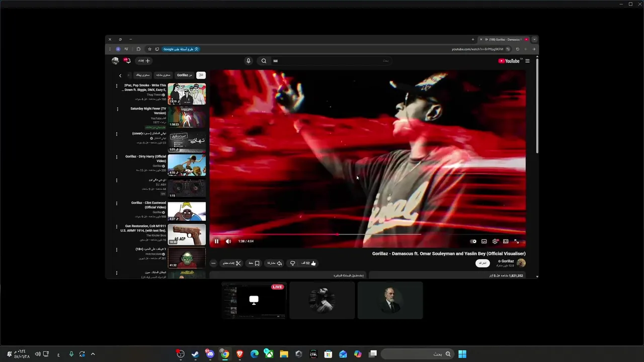644x362 pixels.
Task: Open the Gorillaz channel name link
Action: pyautogui.click(x=507, y=261)
